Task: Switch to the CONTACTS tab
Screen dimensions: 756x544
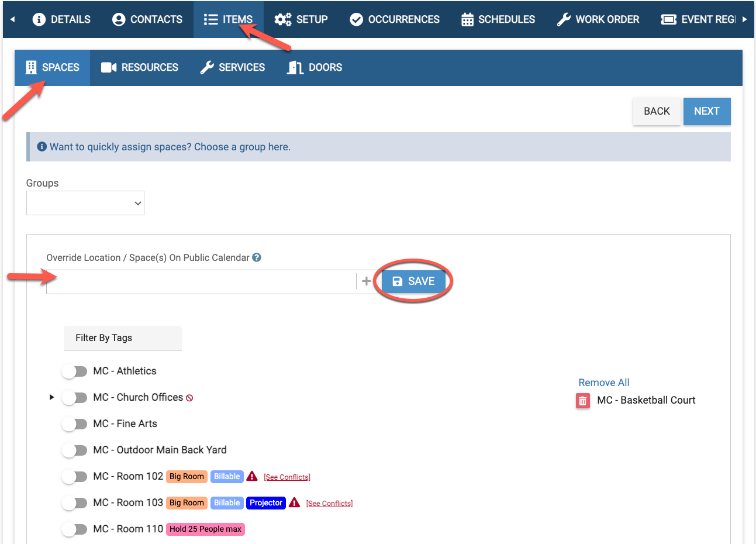Action: (x=147, y=19)
